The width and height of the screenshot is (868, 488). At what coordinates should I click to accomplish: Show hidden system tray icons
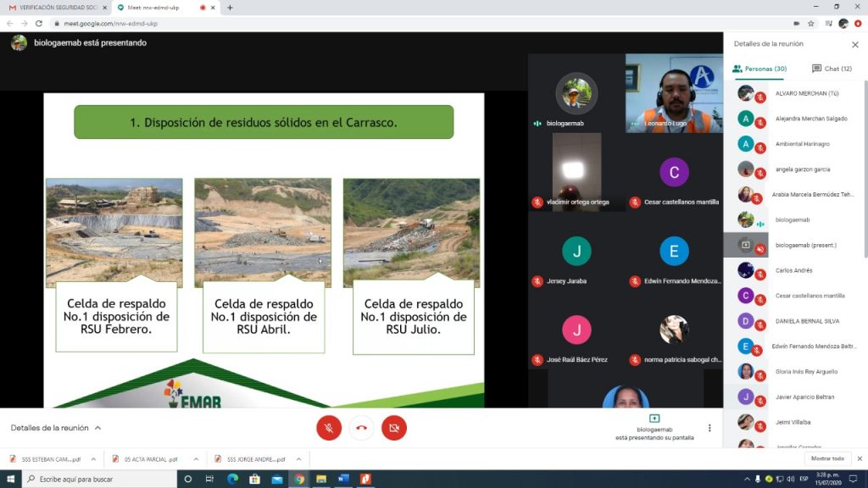[747, 480]
